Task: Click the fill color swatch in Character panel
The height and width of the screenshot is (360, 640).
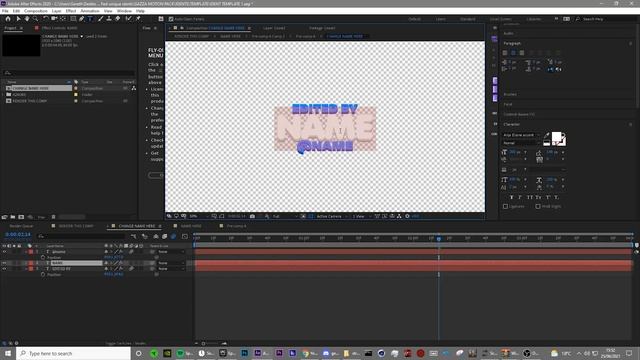Action: [556, 137]
